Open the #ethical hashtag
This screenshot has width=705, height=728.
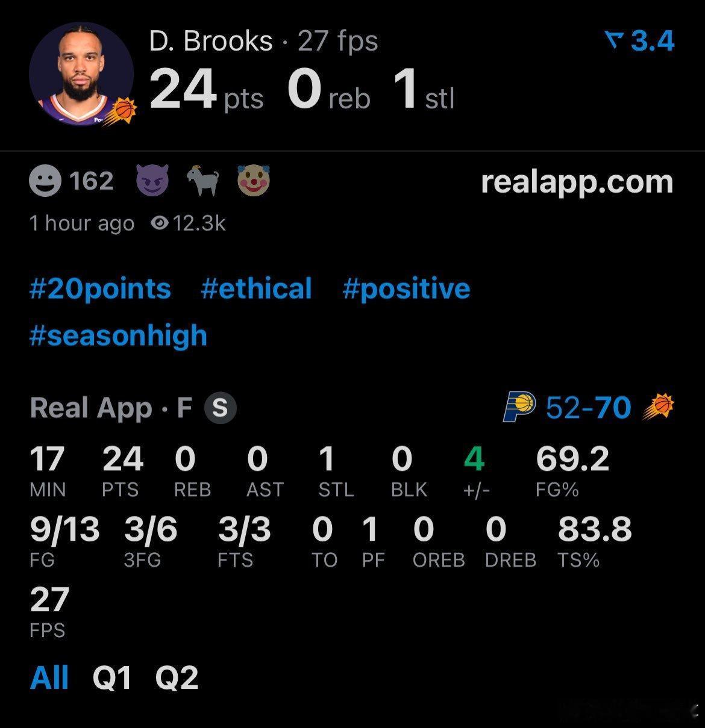pyautogui.click(x=256, y=288)
